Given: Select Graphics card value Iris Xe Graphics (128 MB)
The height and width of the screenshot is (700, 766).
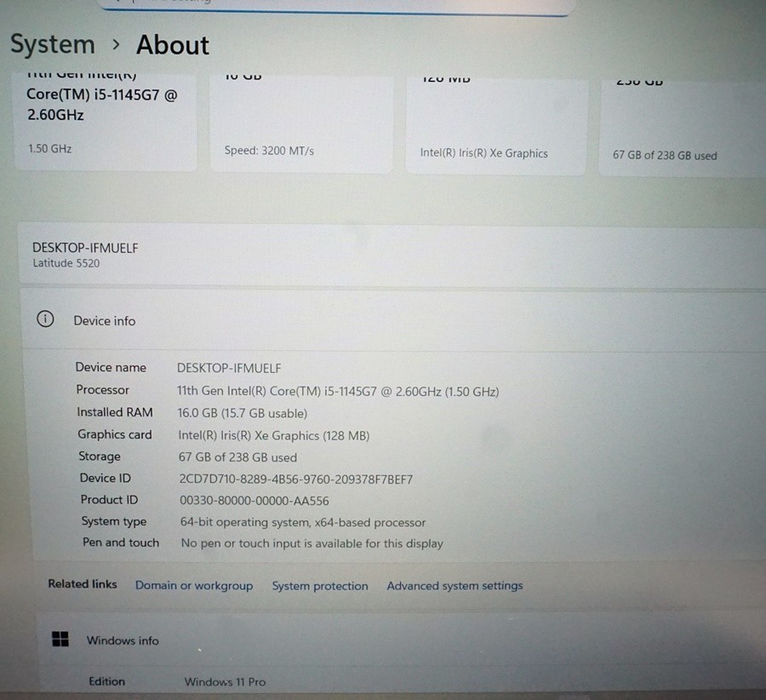Looking at the screenshot, I should [x=273, y=435].
